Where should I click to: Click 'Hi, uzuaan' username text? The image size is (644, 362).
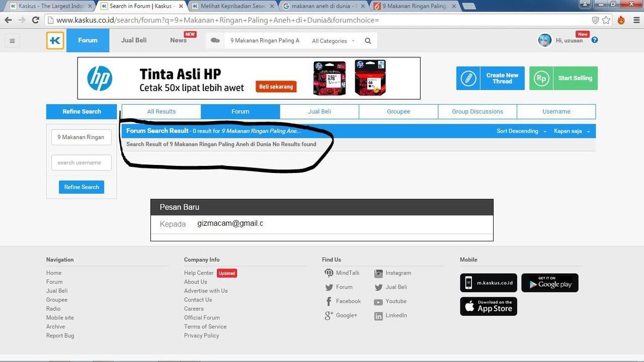pyautogui.click(x=569, y=41)
